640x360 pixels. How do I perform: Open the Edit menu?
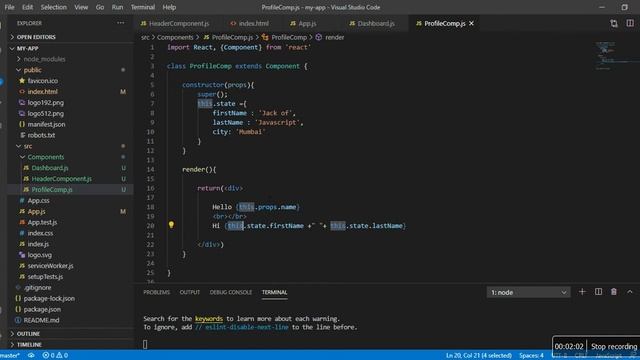[27, 7]
